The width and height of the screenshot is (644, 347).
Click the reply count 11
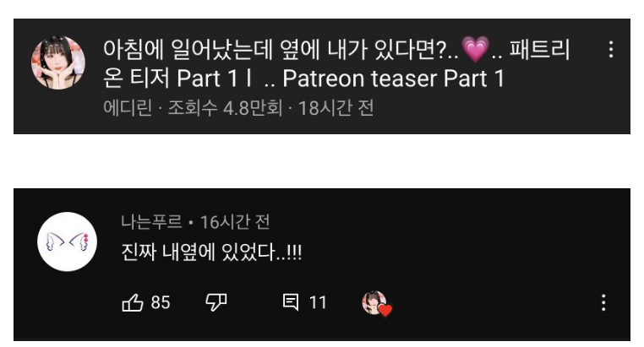click(318, 303)
